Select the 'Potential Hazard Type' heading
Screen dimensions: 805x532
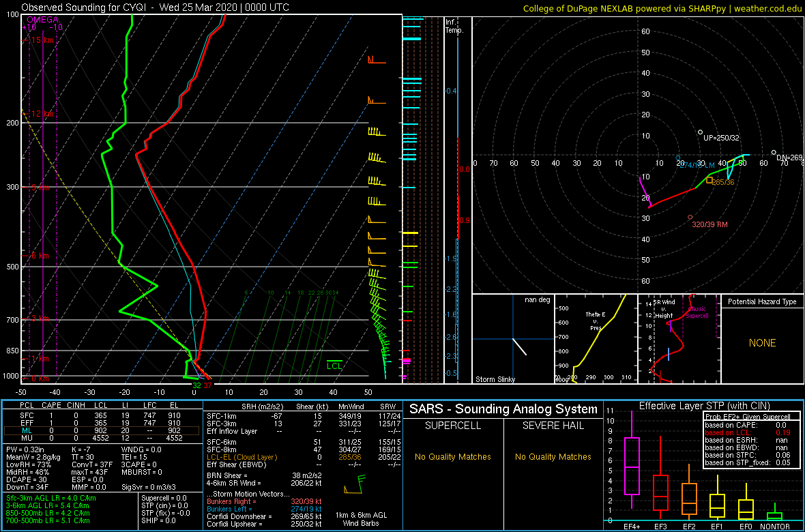coord(762,301)
